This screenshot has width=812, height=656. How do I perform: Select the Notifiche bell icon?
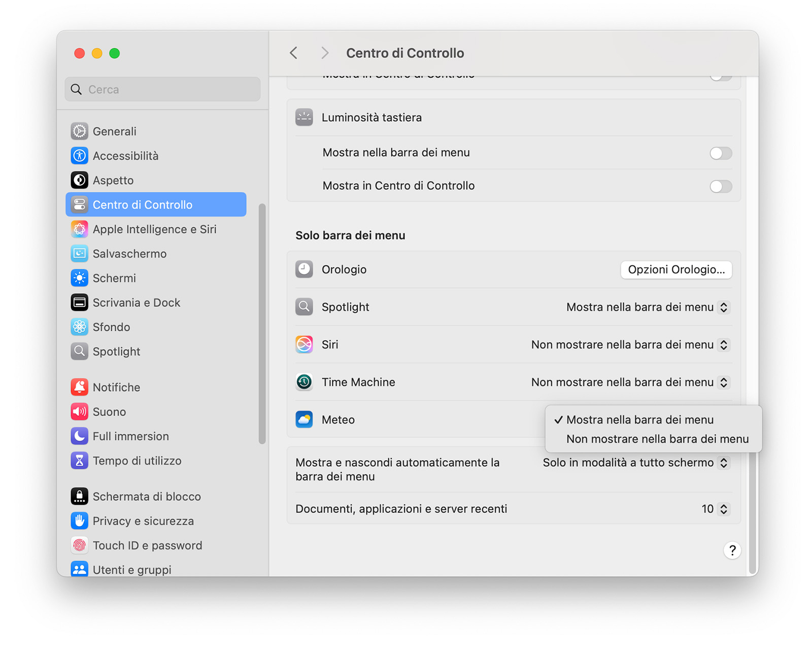click(x=79, y=387)
